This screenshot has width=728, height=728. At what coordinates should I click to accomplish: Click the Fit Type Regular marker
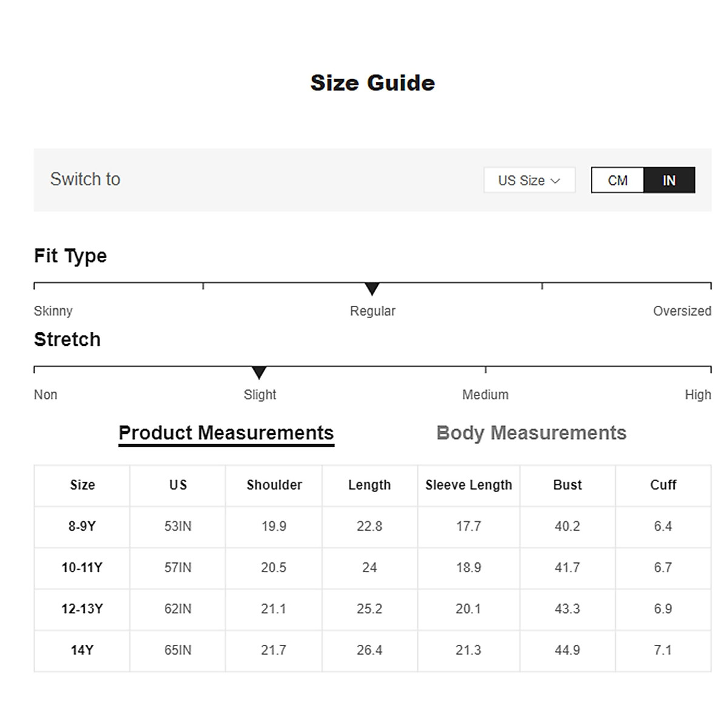pos(372,289)
